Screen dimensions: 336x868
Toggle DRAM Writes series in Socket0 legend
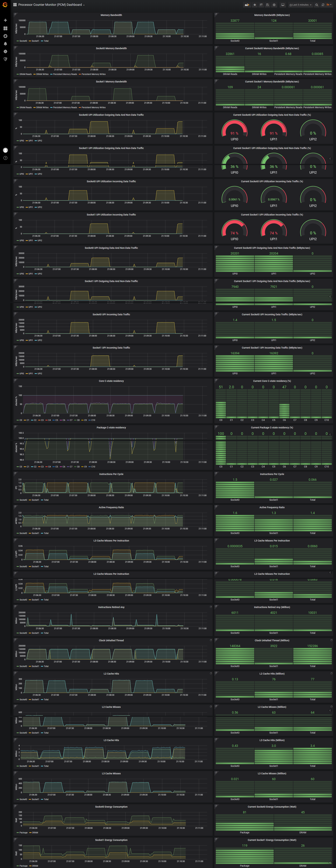coord(42,74)
